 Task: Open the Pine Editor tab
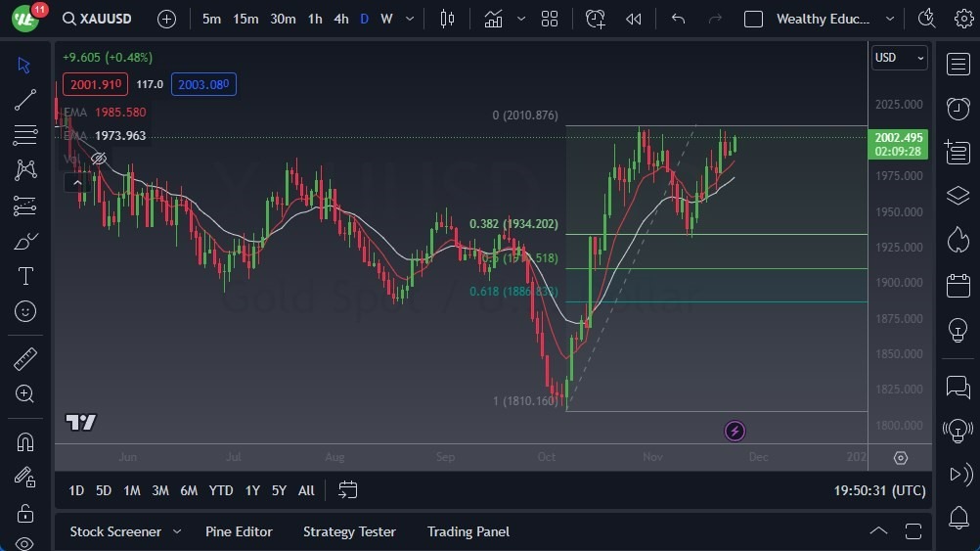tap(239, 531)
